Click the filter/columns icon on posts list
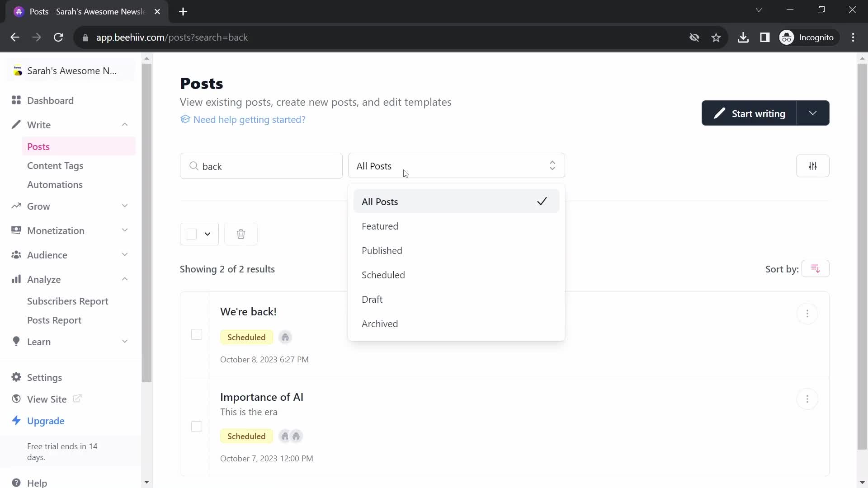 click(x=812, y=166)
